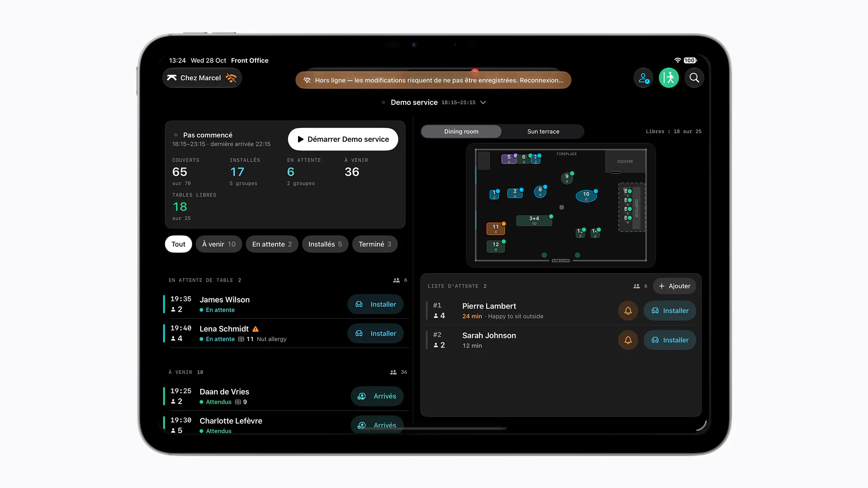
Task: Tap Libres : 18 sur 25 label
Action: point(673,132)
